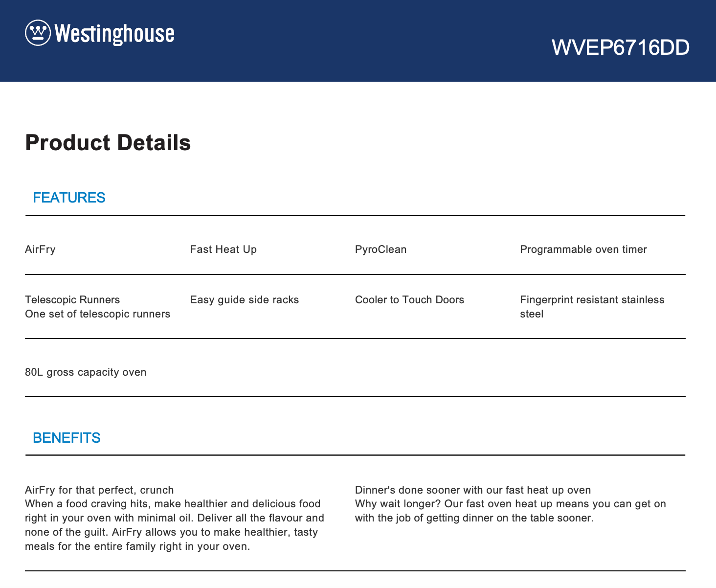Click the 'Why wait longer?' paragraph
716x588 pixels.
pos(510,511)
